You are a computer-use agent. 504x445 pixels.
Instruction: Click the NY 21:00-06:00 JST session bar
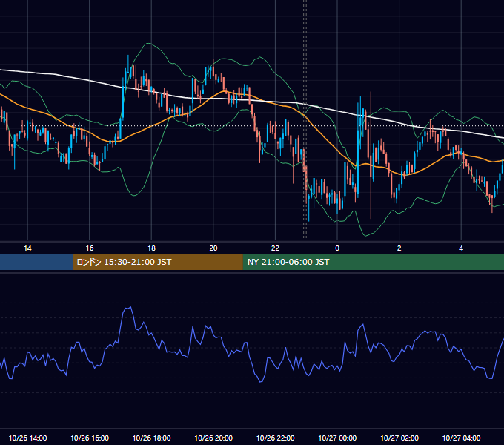click(373, 262)
